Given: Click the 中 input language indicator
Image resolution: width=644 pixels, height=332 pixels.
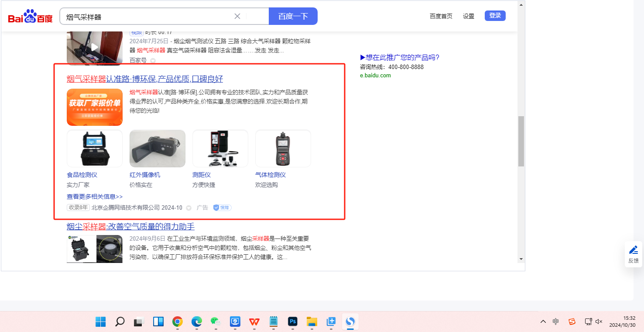Looking at the screenshot, I should point(556,322).
